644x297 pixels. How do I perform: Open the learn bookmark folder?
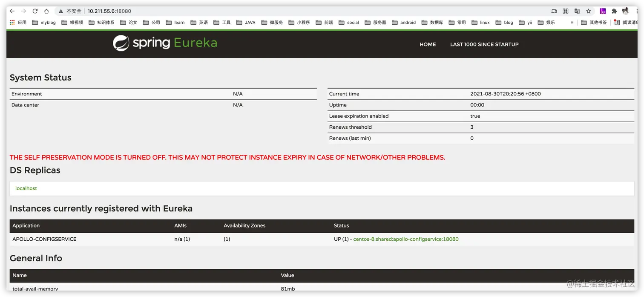point(175,23)
